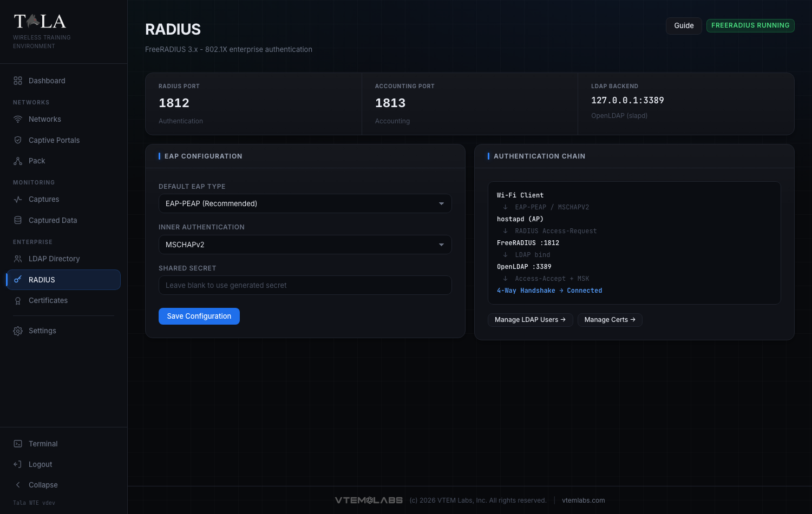
Task: Click 'EAP-PEAP / MSCHAPV2' step text
Action: coord(552,207)
